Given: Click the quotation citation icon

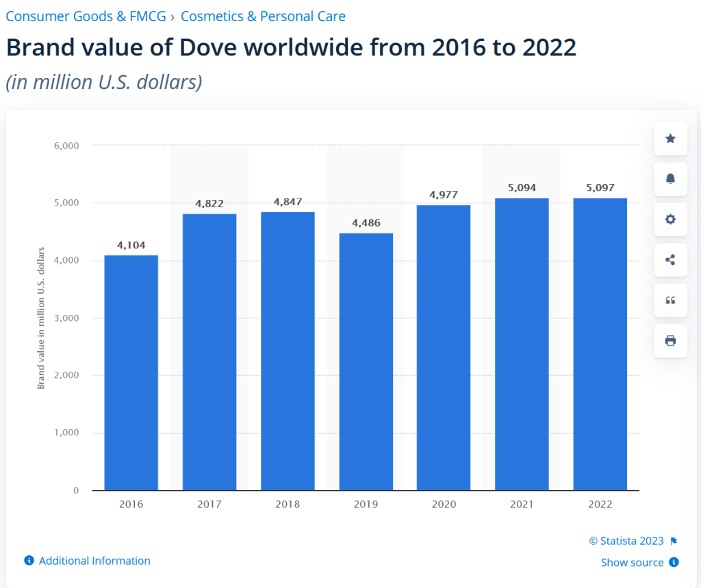Looking at the screenshot, I should (x=670, y=301).
